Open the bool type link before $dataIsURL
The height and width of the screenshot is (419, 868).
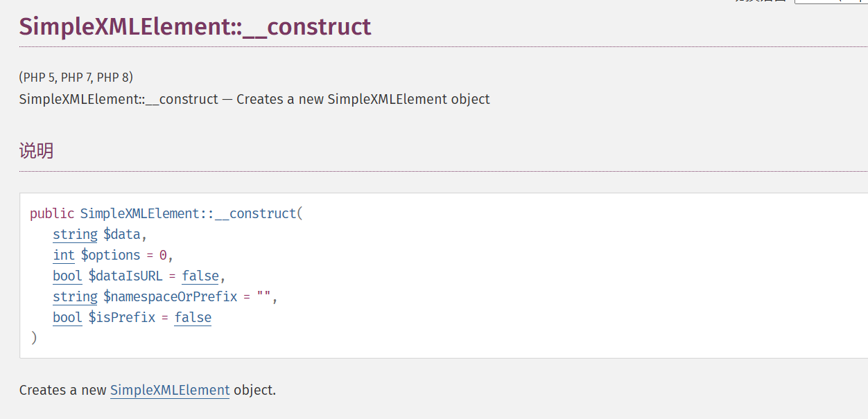tap(67, 276)
